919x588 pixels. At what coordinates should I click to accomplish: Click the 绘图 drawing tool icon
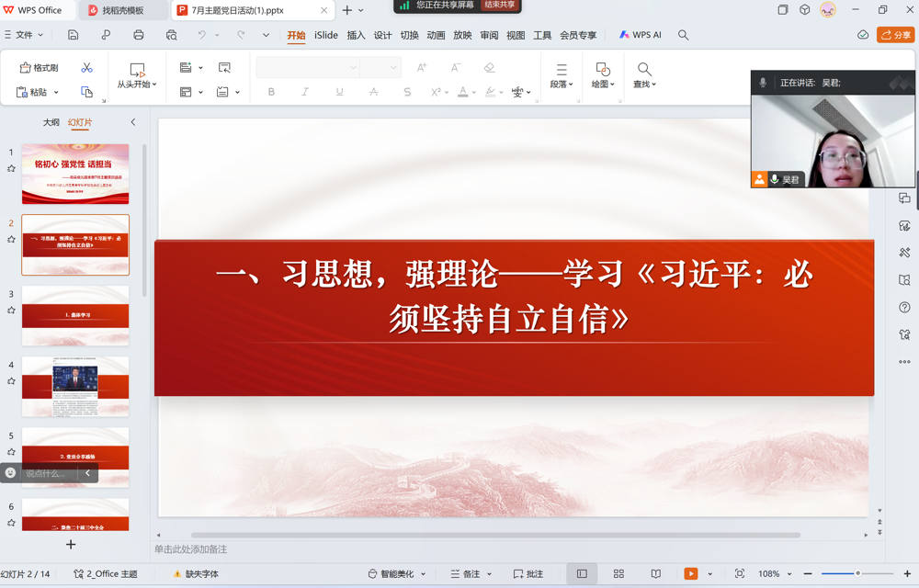click(x=602, y=76)
